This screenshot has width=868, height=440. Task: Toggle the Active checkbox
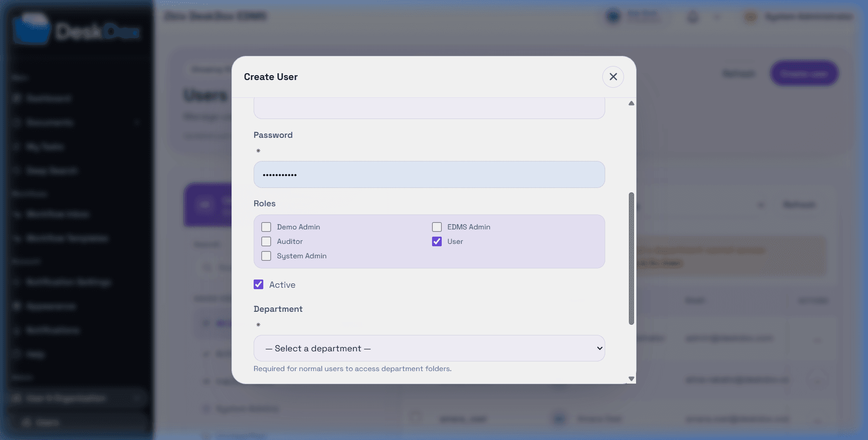[x=258, y=284]
